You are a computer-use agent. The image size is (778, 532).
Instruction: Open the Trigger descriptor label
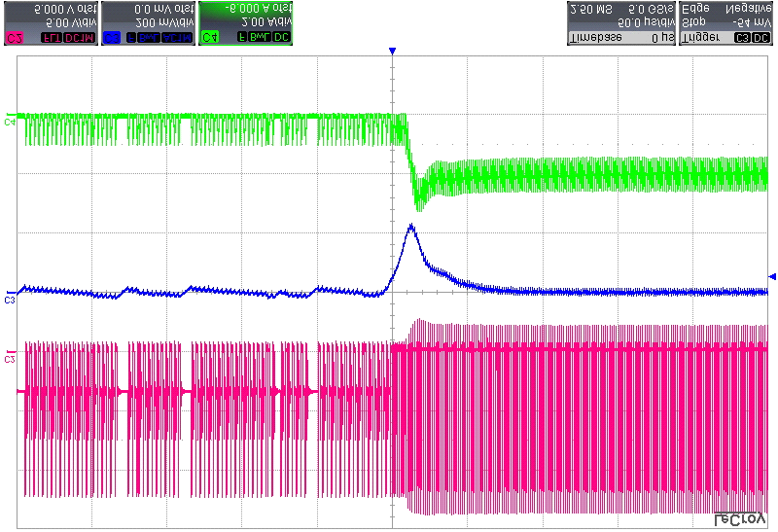click(700, 37)
